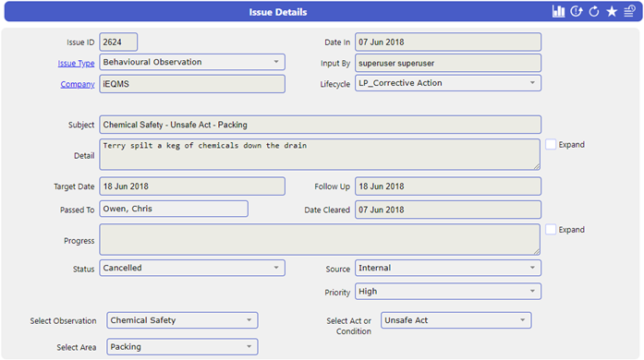Click the refresh icon in header
The height and width of the screenshot is (360, 644).
594,11
